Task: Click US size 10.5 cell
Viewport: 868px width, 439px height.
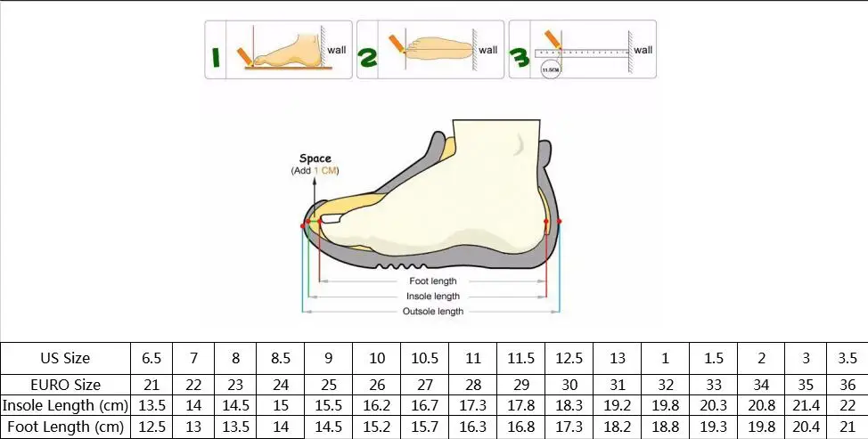Action: pyautogui.click(x=425, y=358)
